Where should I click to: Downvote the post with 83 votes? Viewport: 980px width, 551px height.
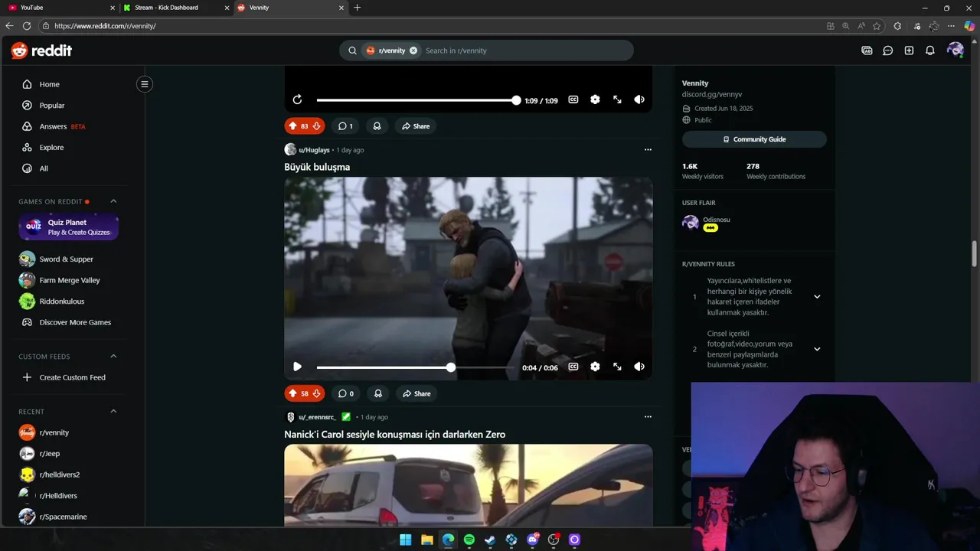(x=316, y=126)
